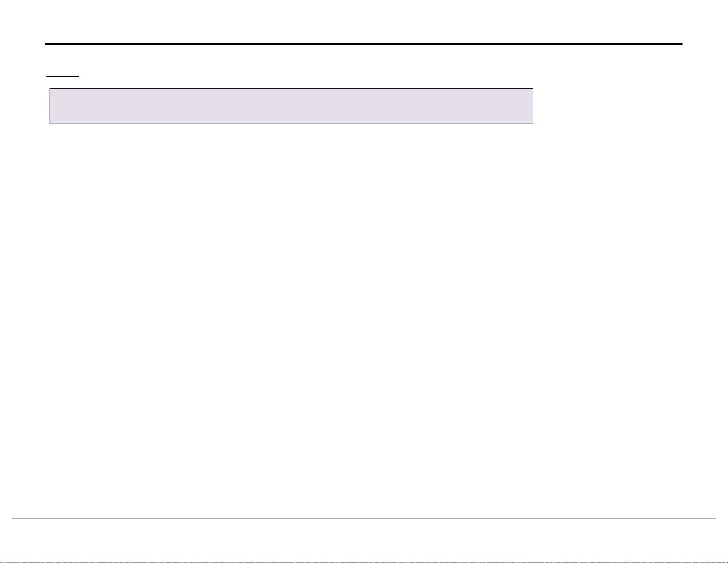
Task: Select the lavender box's top border
Action: [291, 89]
